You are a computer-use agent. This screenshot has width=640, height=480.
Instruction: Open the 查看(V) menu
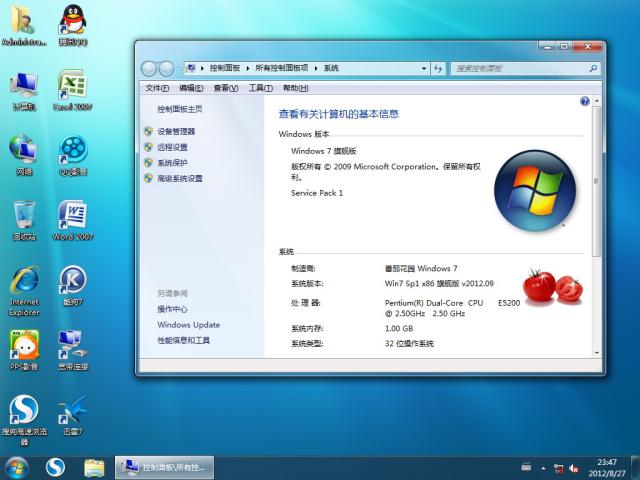[x=226, y=88]
